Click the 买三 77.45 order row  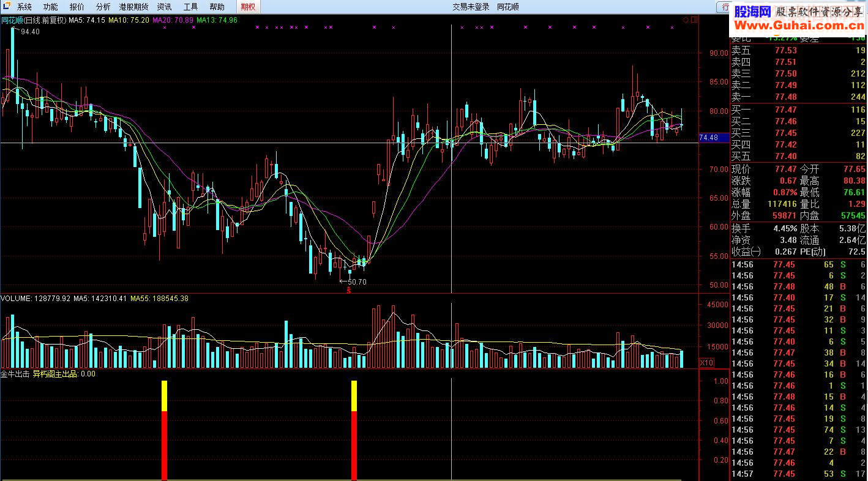click(x=798, y=133)
